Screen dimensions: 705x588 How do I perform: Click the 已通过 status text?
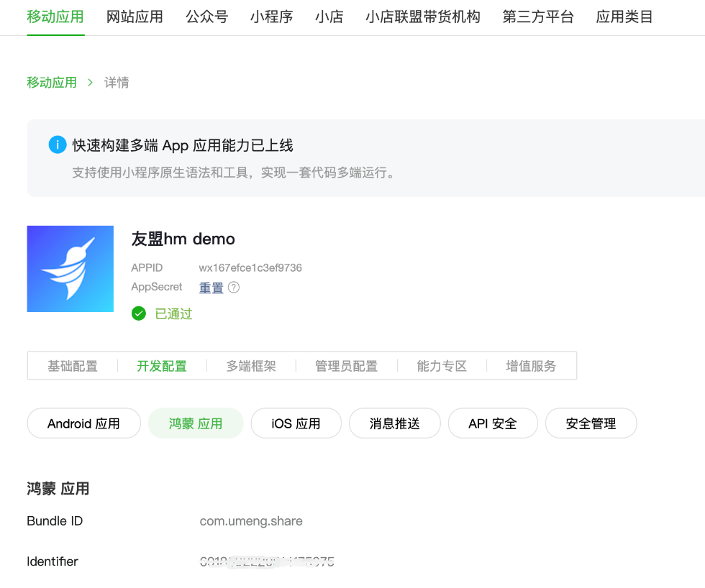tap(173, 313)
